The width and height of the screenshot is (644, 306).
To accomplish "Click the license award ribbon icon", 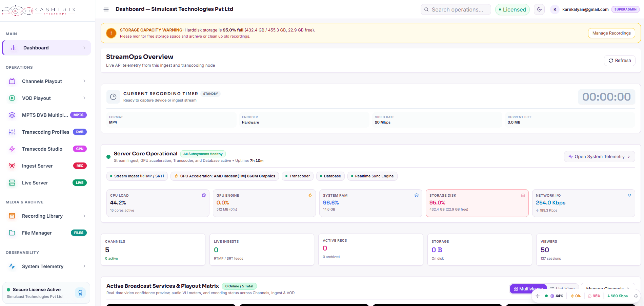I will coord(80,293).
